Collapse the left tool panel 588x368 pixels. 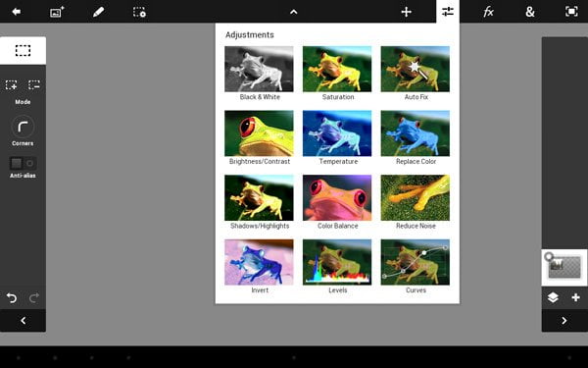click(23, 320)
